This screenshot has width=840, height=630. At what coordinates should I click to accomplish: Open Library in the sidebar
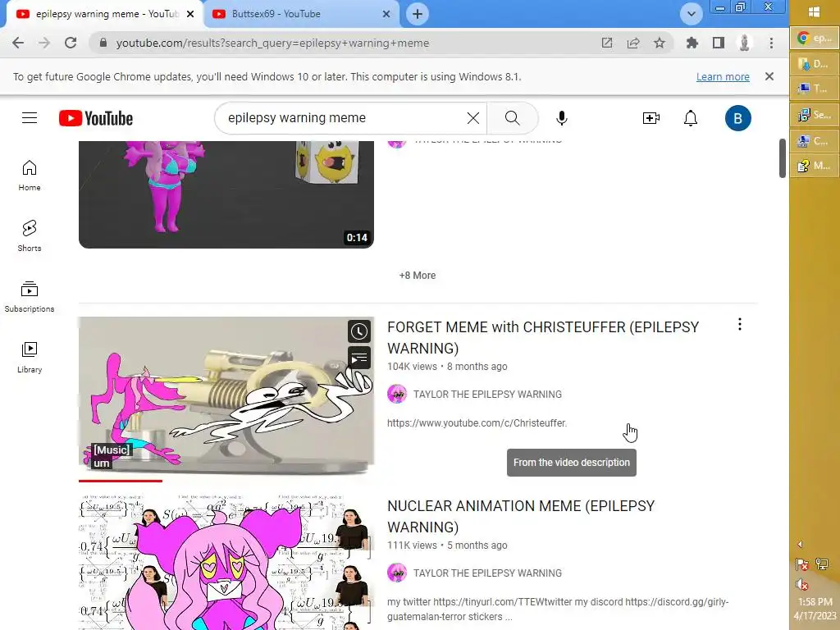click(30, 358)
